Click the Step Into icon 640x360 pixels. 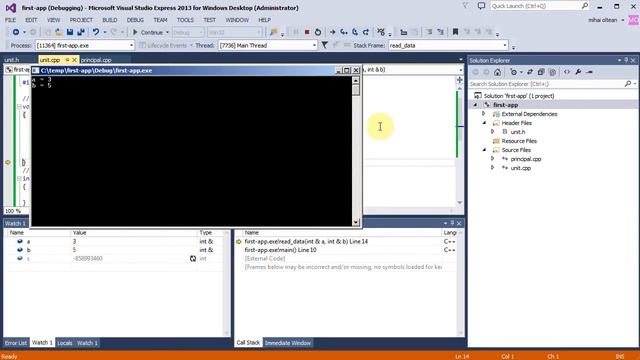pyautogui.click(x=344, y=32)
